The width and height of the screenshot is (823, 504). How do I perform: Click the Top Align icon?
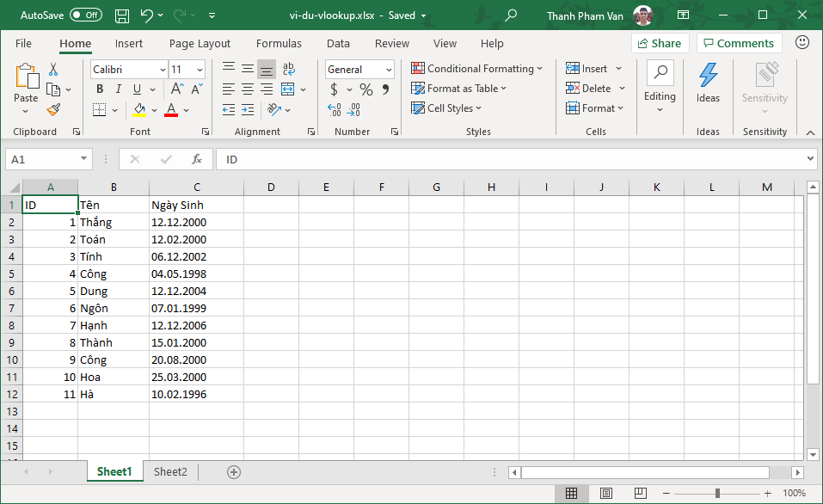(228, 69)
